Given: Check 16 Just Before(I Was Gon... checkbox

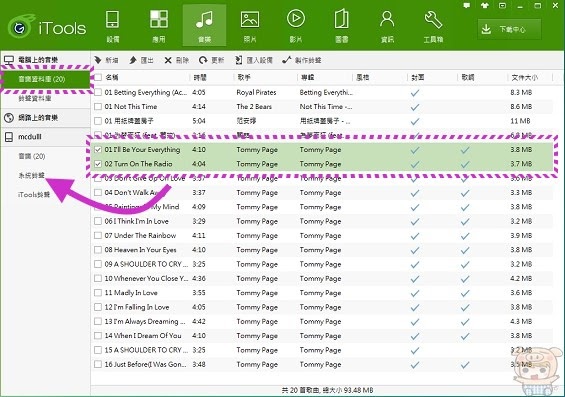Looking at the screenshot, I should click(98, 364).
